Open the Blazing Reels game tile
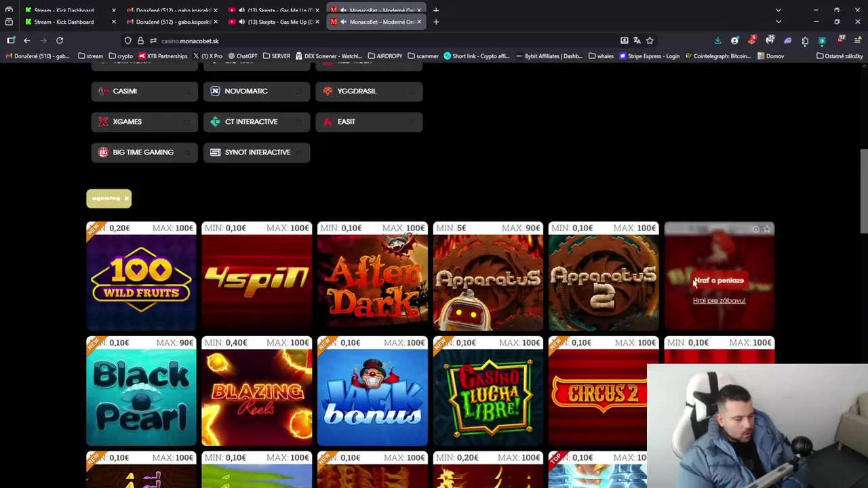Image resolution: width=868 pixels, height=488 pixels. [256, 391]
